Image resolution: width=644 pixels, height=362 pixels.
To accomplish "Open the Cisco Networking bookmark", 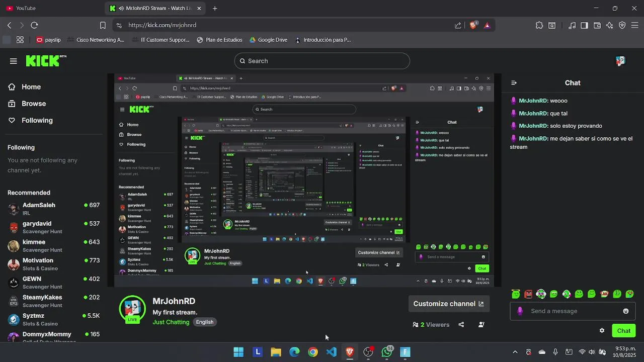I will 95,40.
